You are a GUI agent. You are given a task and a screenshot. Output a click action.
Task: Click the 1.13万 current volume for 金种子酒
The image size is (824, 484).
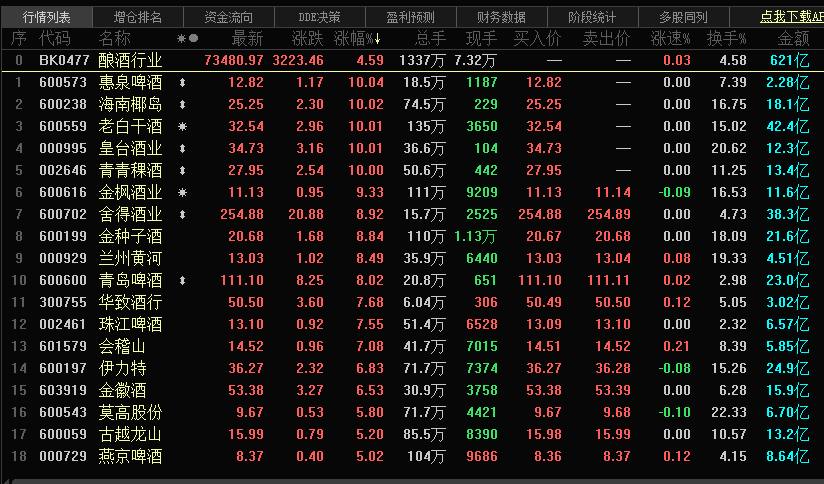tap(475, 236)
